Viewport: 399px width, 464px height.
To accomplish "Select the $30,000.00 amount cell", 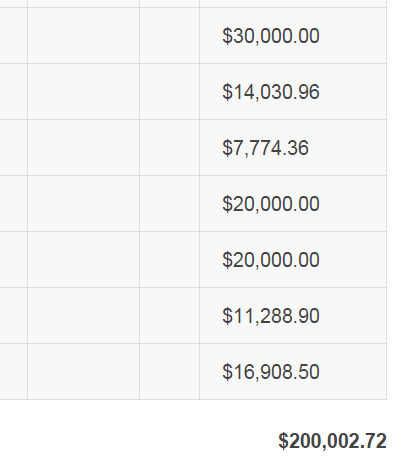I will (293, 36).
